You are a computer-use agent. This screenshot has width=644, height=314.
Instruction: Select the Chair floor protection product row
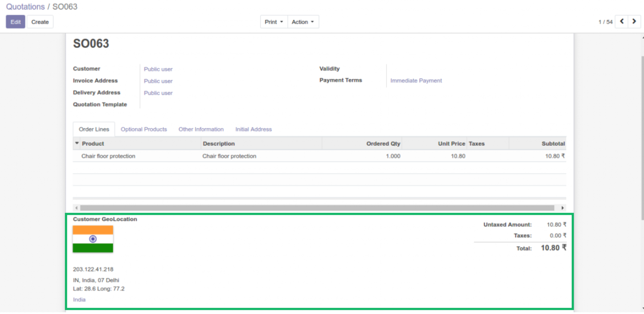pos(108,156)
